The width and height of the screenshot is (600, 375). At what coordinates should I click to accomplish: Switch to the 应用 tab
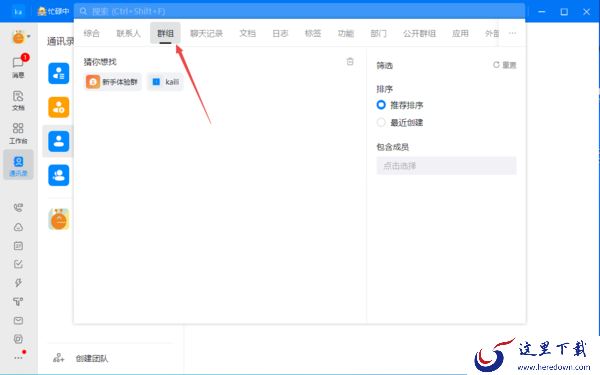coord(460,33)
